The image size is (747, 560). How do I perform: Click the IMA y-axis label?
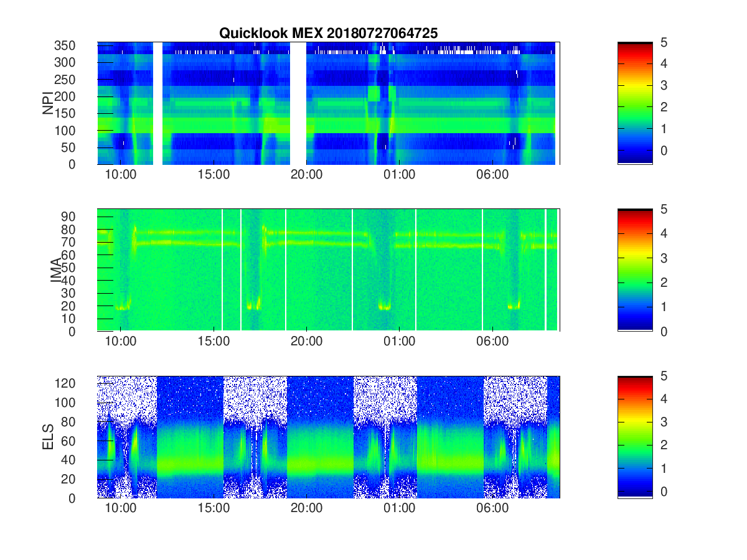pyautogui.click(x=56, y=270)
